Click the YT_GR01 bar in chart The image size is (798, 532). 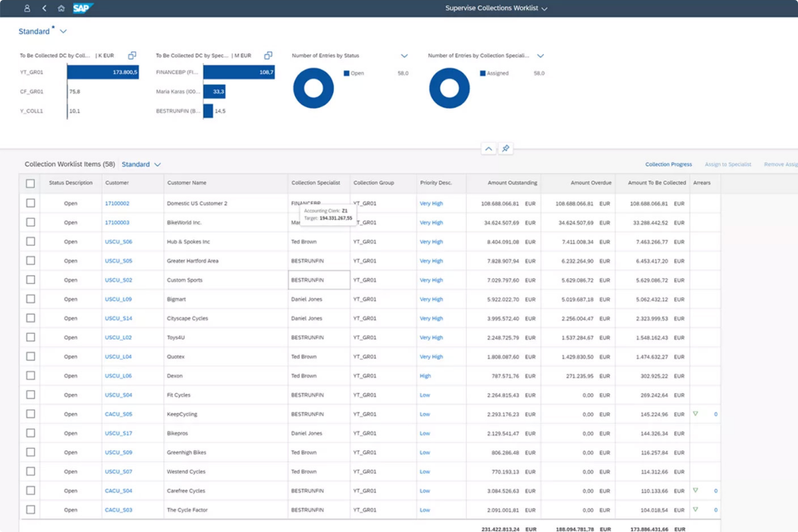[102, 72]
